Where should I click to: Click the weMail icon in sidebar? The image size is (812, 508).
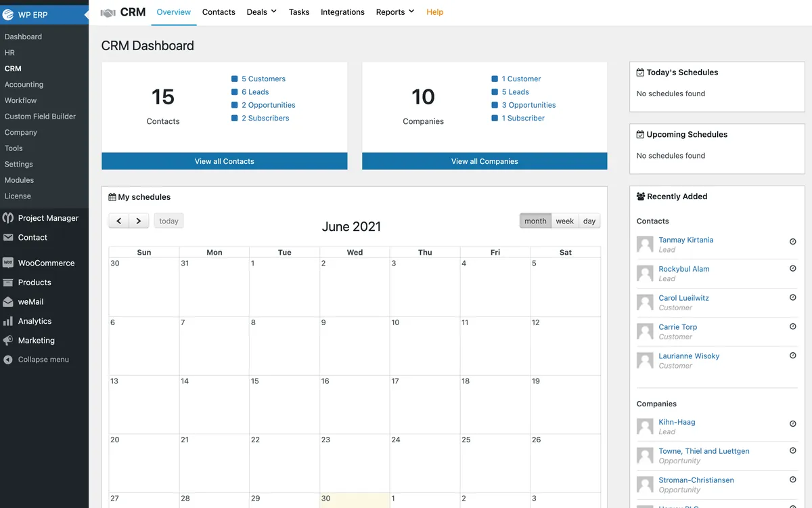[8, 302]
